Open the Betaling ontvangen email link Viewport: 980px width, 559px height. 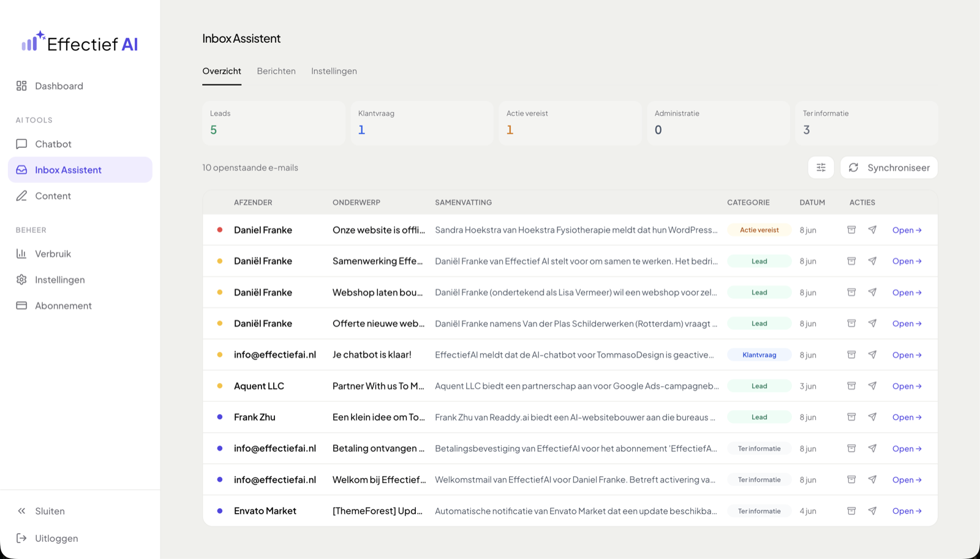pyautogui.click(x=907, y=449)
